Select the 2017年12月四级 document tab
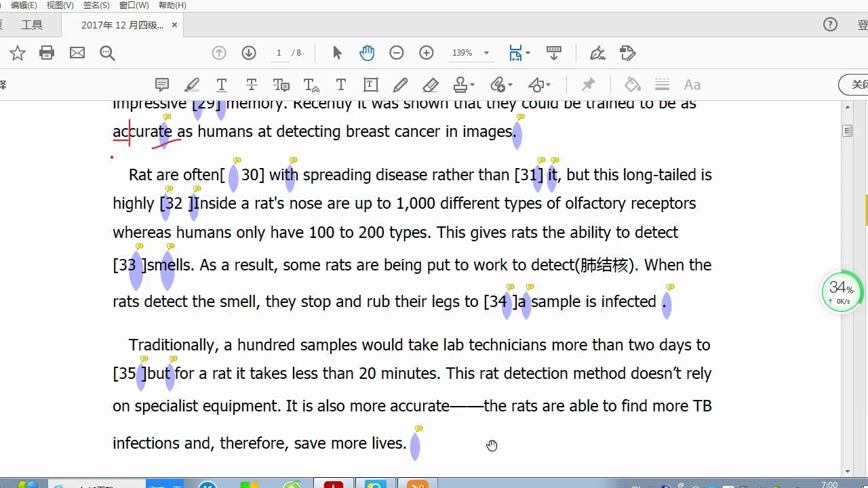This screenshot has width=868, height=488. click(x=122, y=25)
